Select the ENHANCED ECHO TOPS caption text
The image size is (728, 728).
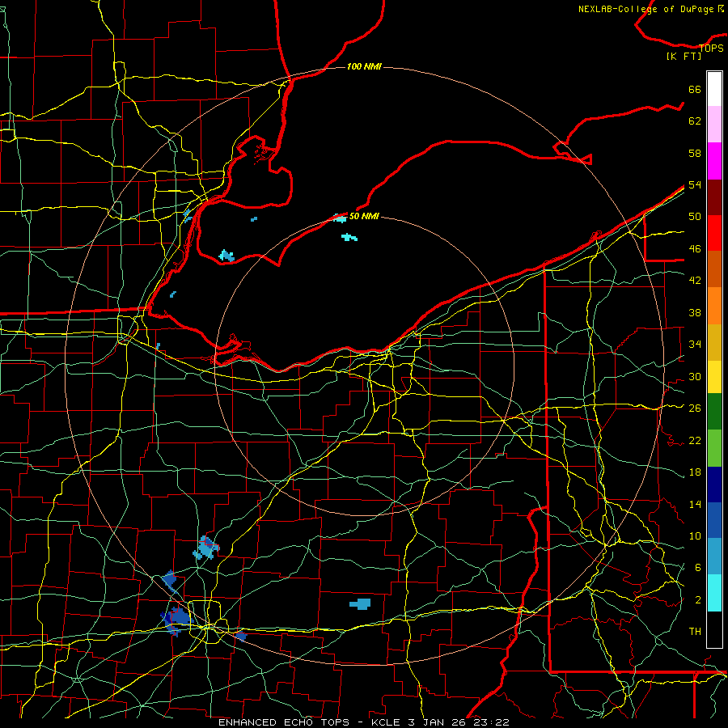tap(284, 722)
